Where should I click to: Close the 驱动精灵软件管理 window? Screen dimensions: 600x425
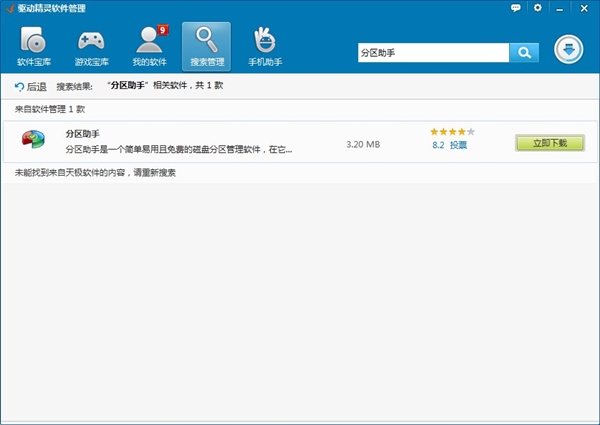(584, 8)
